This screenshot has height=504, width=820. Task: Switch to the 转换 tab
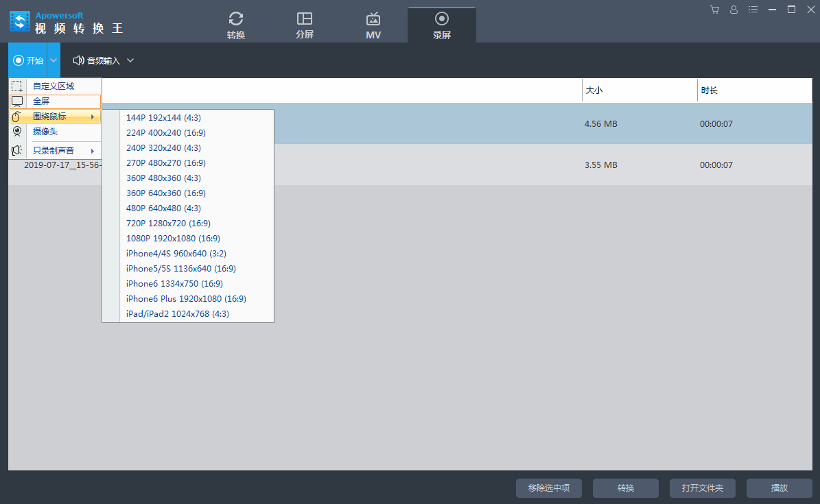coord(236,25)
